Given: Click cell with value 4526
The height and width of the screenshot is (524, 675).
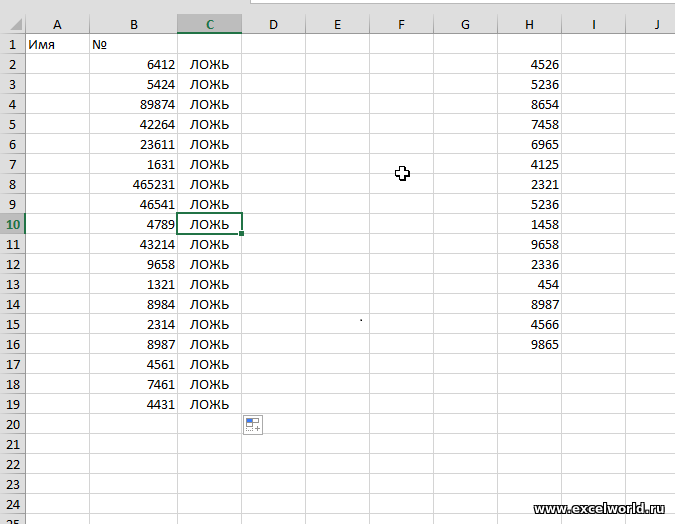Looking at the screenshot, I should 529,65.
